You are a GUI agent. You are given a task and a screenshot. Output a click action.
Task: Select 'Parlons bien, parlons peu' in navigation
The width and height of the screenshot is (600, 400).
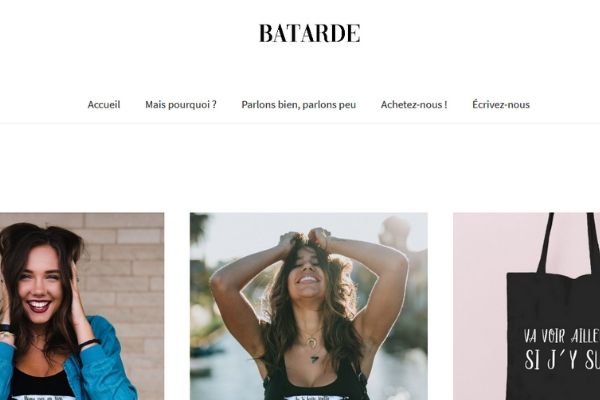coord(298,104)
